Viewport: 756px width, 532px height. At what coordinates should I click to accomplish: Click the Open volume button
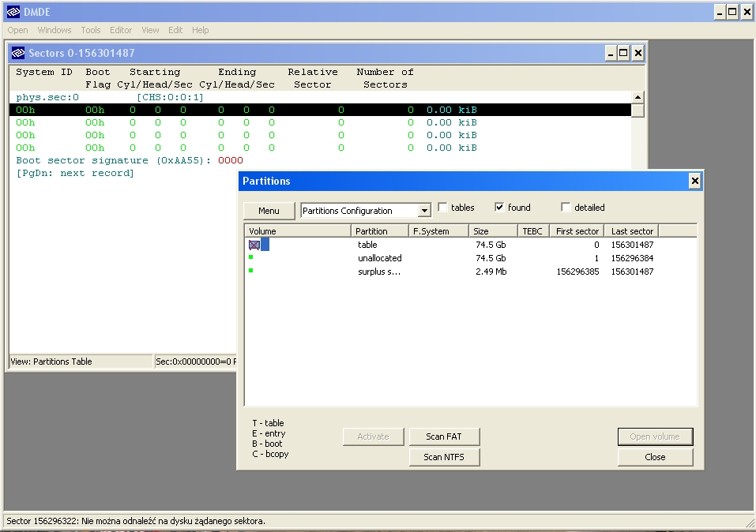[655, 436]
